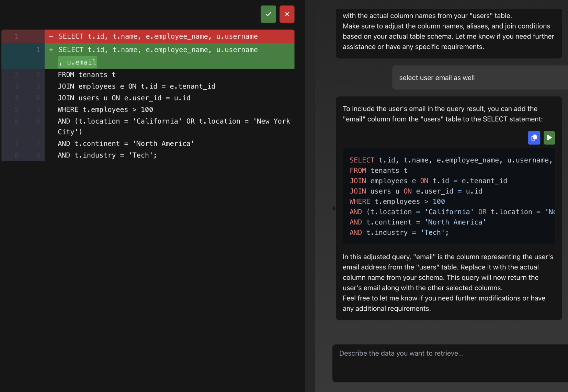This screenshot has height=392, width=568.
Task: Collapse the chat panel with the left arrow
Action: point(334,208)
